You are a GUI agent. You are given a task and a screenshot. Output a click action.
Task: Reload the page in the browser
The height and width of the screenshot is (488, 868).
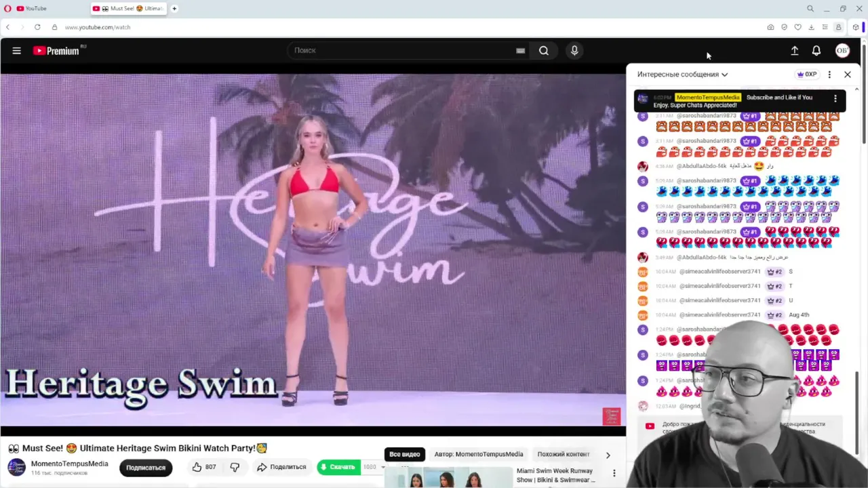coord(37,27)
